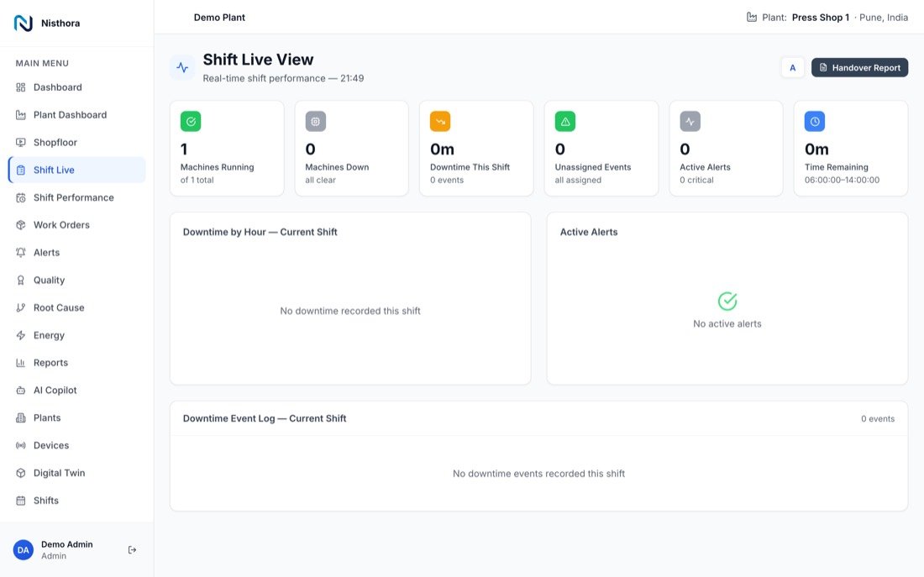Click the Downtime by Hour heading
Viewport: 924px width, 577px height.
coord(260,232)
